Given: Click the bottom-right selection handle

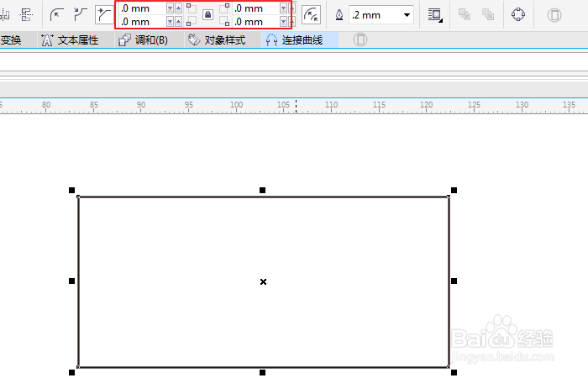Looking at the screenshot, I should 454,372.
